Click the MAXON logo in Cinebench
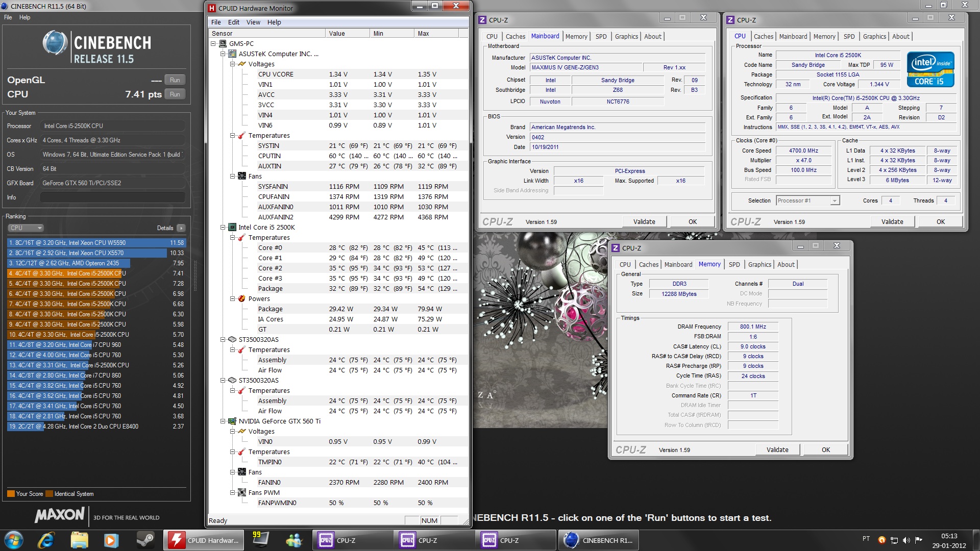This screenshot has height=551, width=980. click(59, 516)
